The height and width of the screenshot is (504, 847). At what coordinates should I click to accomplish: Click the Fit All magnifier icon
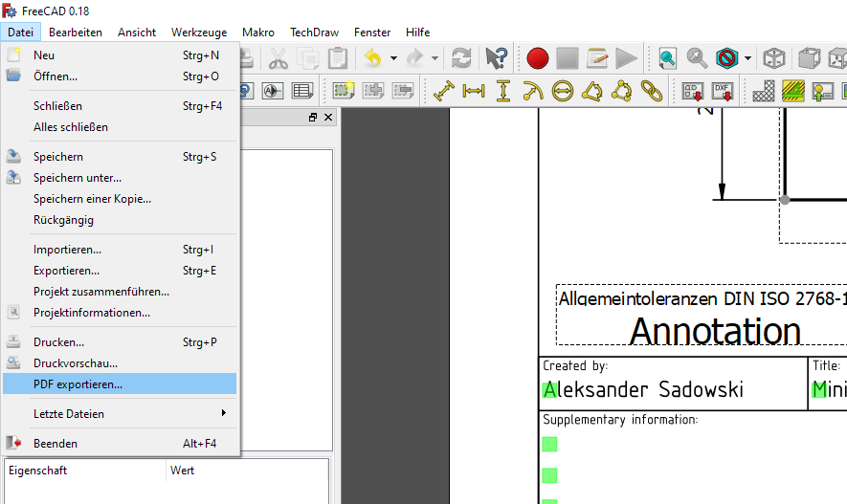(668, 58)
